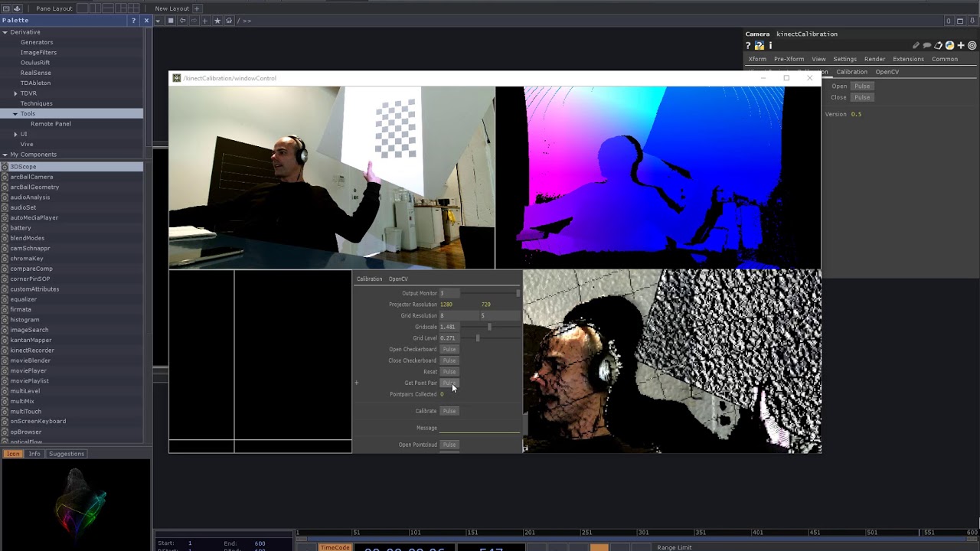The height and width of the screenshot is (551, 980).
Task: Collapse the My Components folder
Action: 5,155
